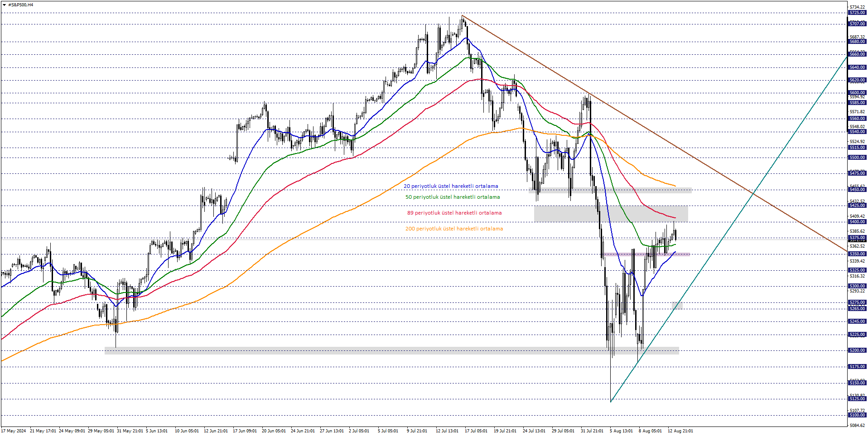This screenshot has width=868, height=436.
Task: Click the '24 Jul 13:01' date label
Action: pyautogui.click(x=534, y=431)
